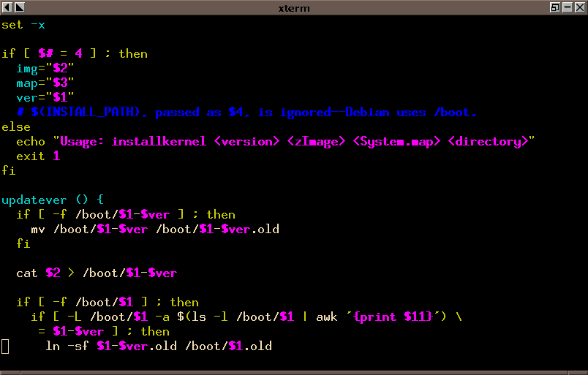Click the xterm title text

294,8
